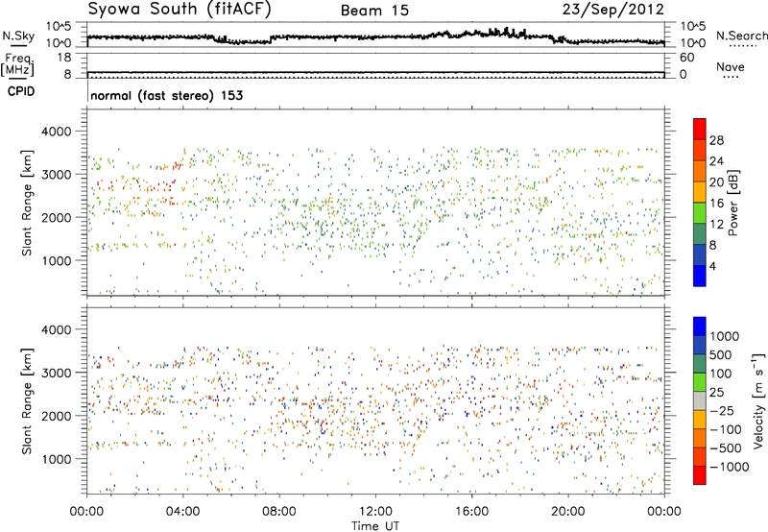
Task: Click the left '10^5' noise axis value
Action: [59, 26]
